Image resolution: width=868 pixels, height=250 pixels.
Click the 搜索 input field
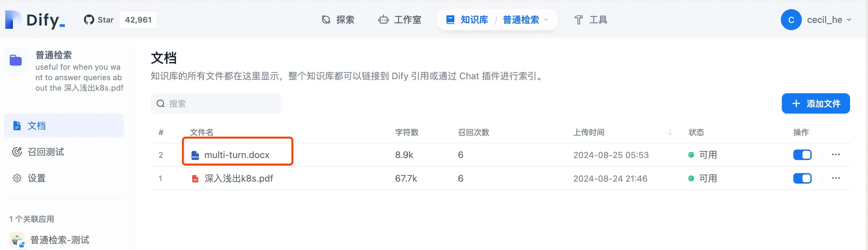click(x=216, y=104)
